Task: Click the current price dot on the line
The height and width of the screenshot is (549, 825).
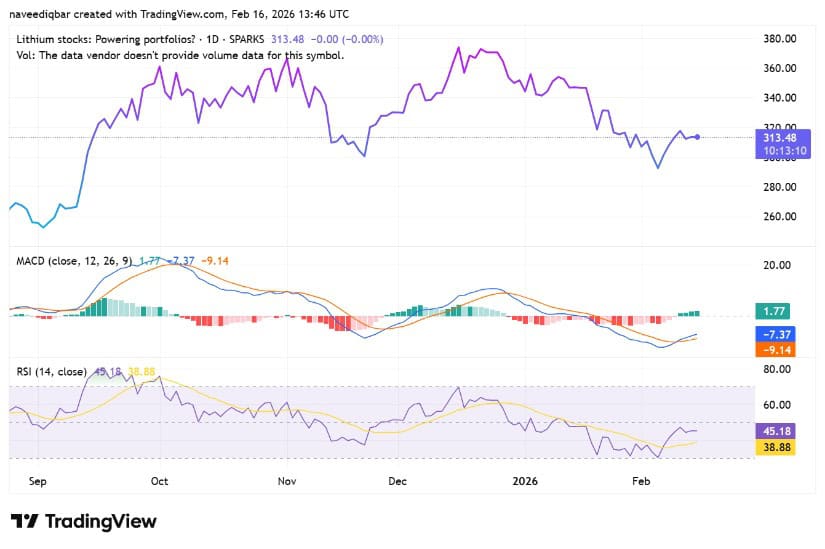Action: point(697,137)
